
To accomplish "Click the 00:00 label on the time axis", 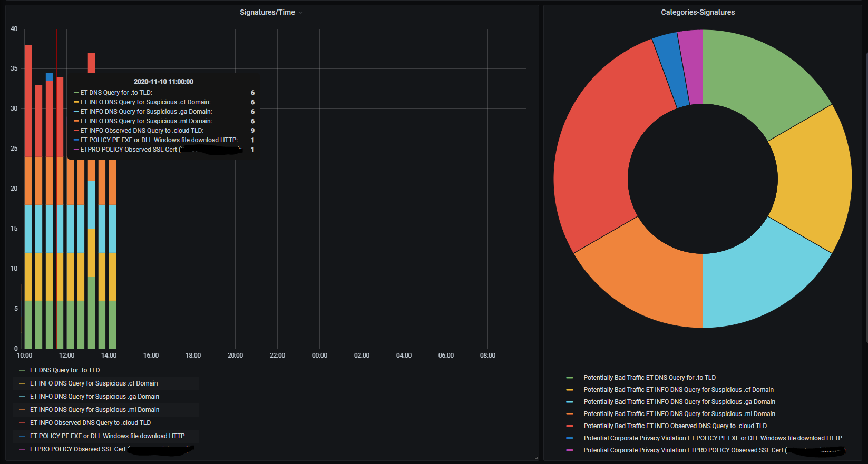I will coord(319,356).
